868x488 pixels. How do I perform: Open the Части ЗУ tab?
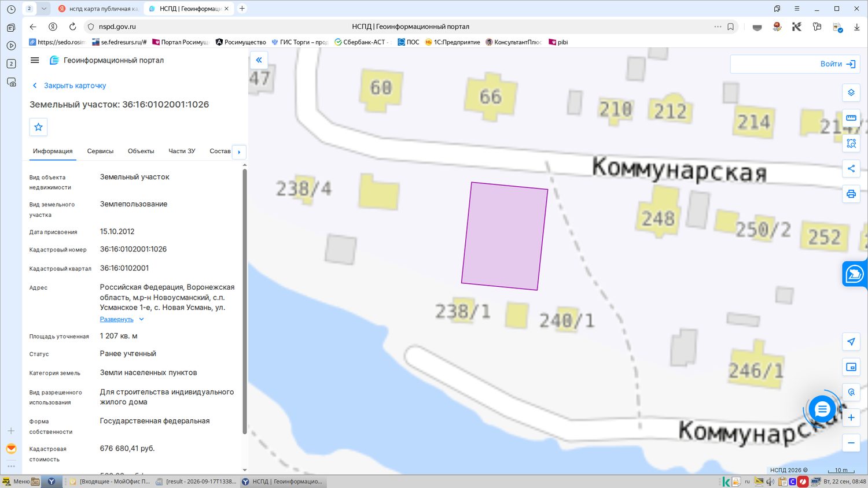(x=182, y=151)
